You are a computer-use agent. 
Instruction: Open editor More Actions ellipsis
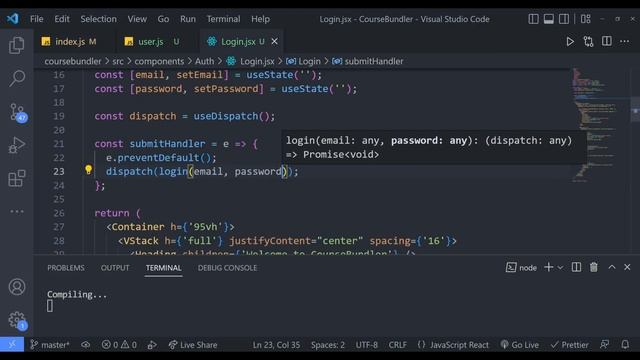tap(624, 41)
